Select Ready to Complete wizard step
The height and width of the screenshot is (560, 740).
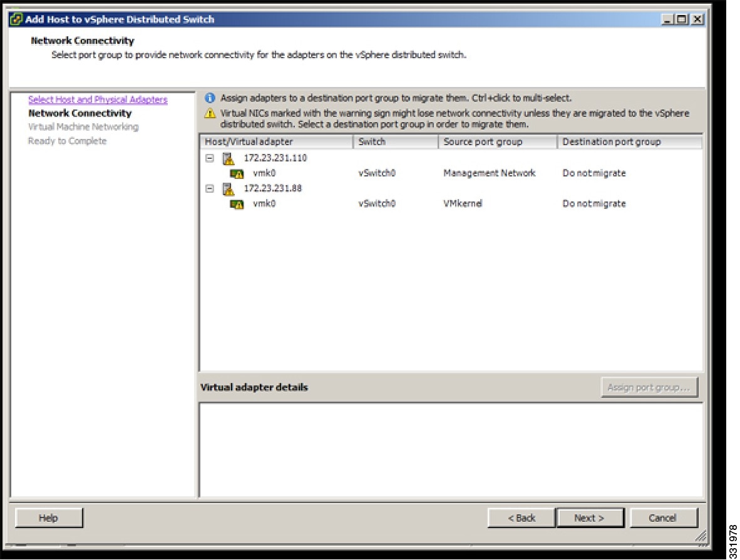pyautogui.click(x=67, y=141)
